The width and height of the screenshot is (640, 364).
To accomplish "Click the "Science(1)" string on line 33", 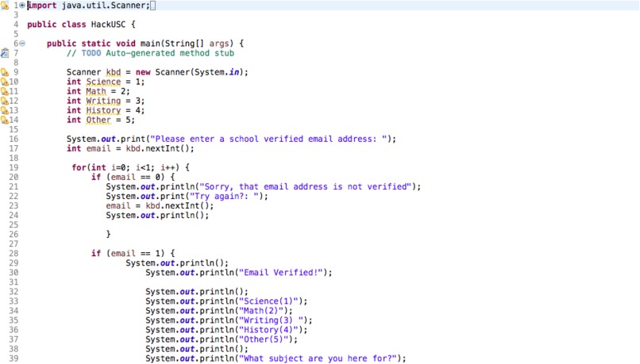I will (x=268, y=301).
